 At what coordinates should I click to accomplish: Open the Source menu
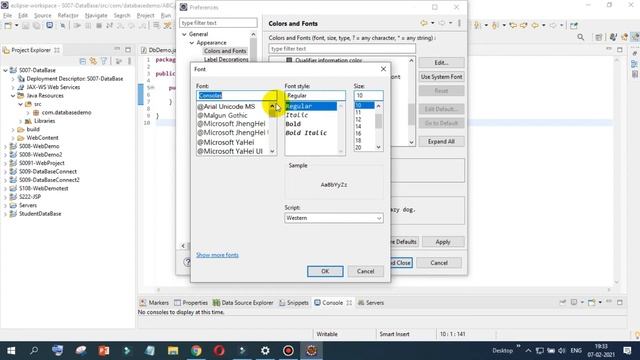(42, 16)
